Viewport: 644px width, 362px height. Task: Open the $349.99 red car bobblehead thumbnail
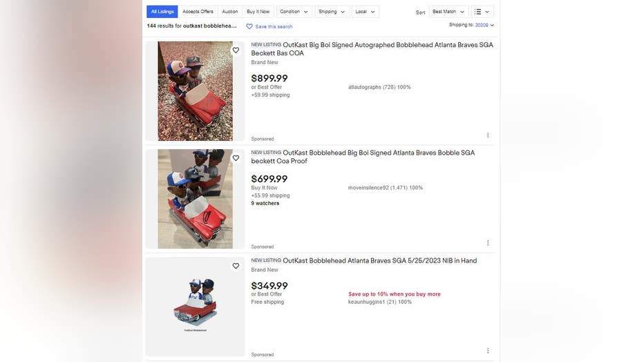(x=195, y=307)
